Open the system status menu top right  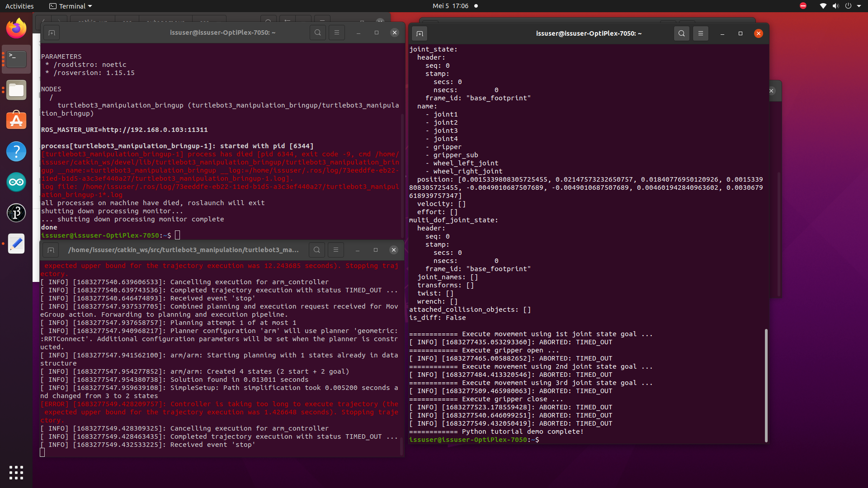coord(849,6)
